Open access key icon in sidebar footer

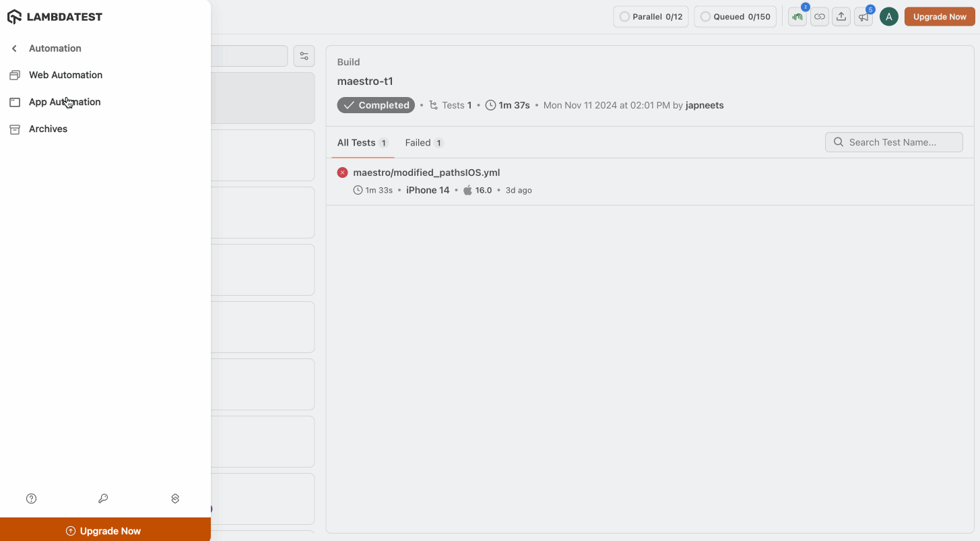103,499
